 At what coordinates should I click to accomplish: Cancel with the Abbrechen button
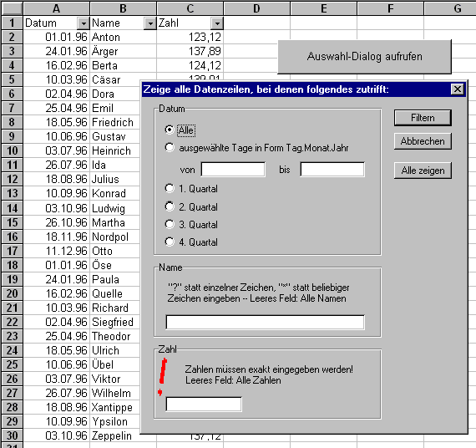423,141
